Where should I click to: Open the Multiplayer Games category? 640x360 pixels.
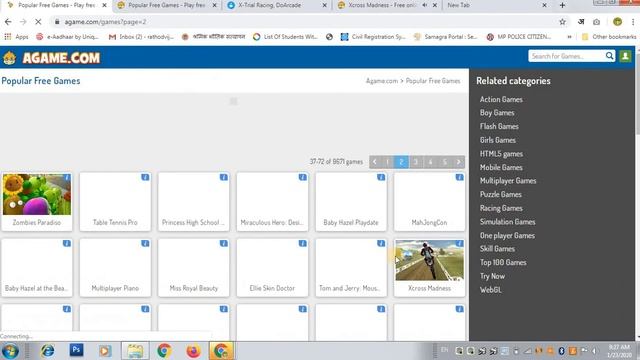(508, 181)
